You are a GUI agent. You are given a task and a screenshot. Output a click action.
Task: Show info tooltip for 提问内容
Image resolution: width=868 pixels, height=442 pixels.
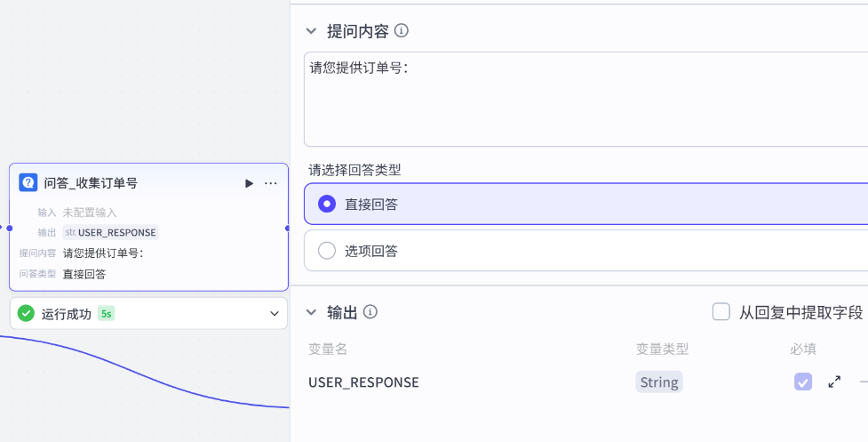click(402, 31)
